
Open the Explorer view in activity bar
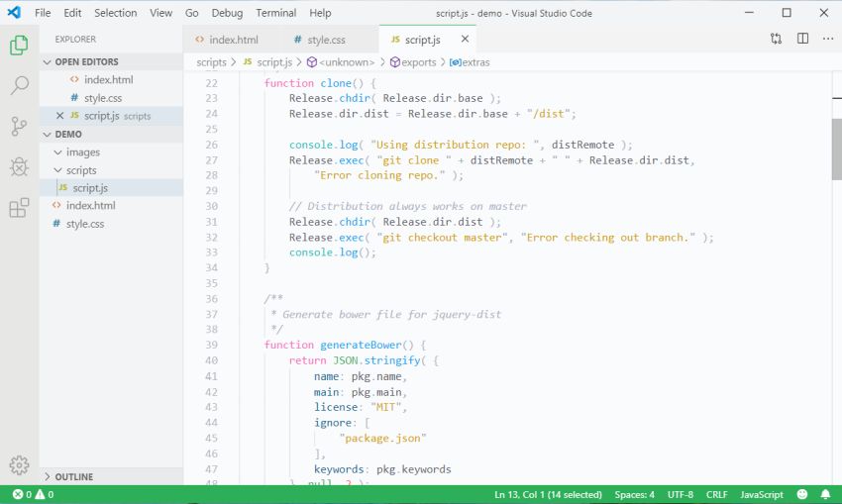pyautogui.click(x=19, y=46)
